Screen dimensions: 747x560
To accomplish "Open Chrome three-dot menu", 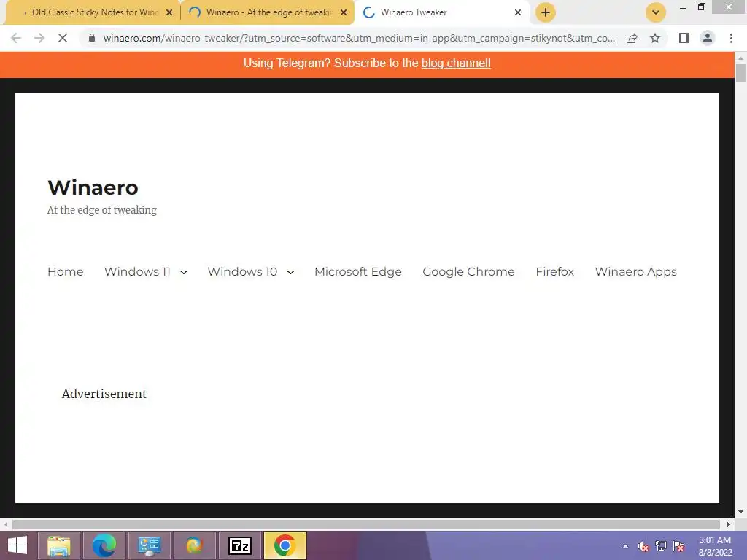I will tap(731, 38).
